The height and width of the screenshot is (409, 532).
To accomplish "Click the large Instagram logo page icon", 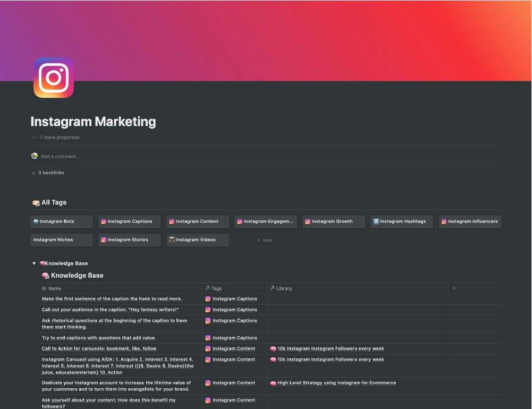I will (x=54, y=78).
